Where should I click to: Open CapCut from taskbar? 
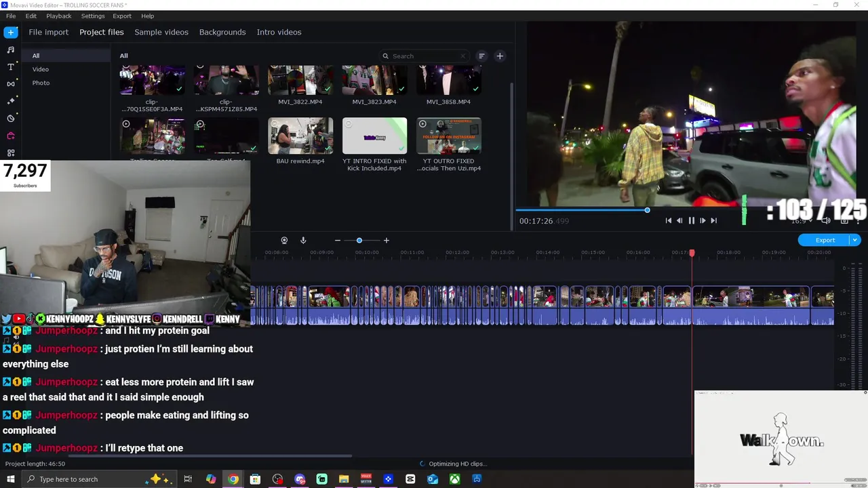coord(410,479)
